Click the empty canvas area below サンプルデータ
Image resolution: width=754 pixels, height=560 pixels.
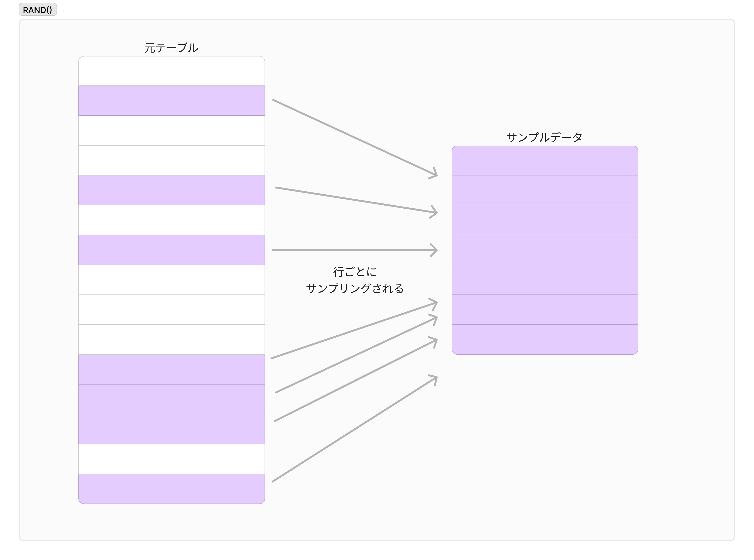(545, 441)
